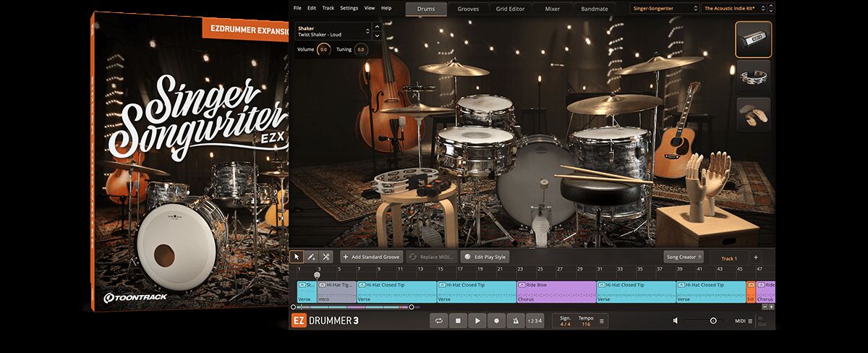Expand the Song Creator panel
The height and width of the screenshot is (353, 868).
point(684,257)
